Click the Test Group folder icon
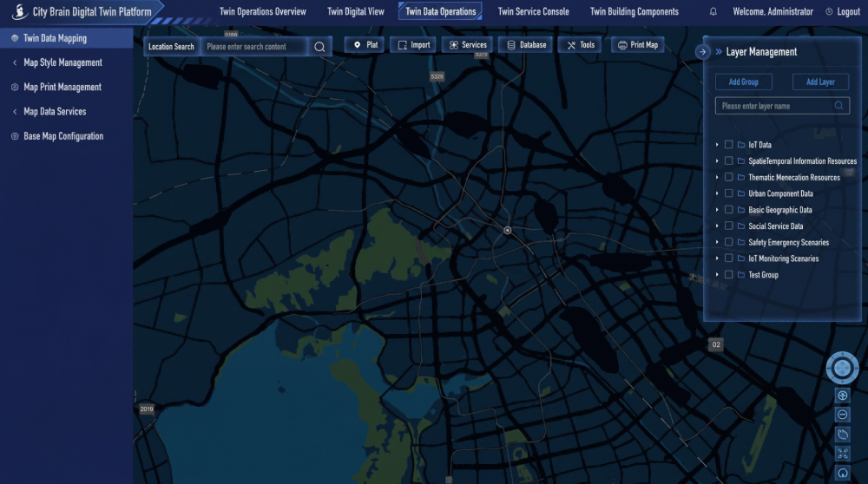868x484 pixels. (x=740, y=275)
